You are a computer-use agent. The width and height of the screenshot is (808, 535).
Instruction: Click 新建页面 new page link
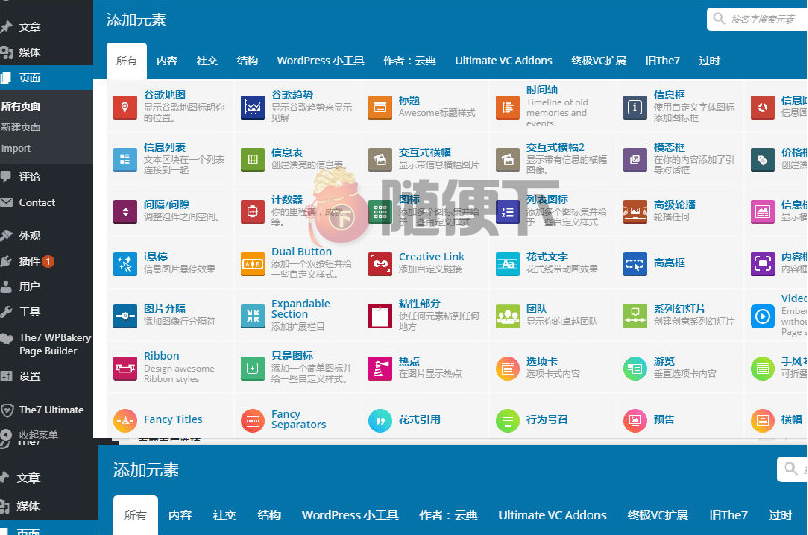tap(21, 127)
